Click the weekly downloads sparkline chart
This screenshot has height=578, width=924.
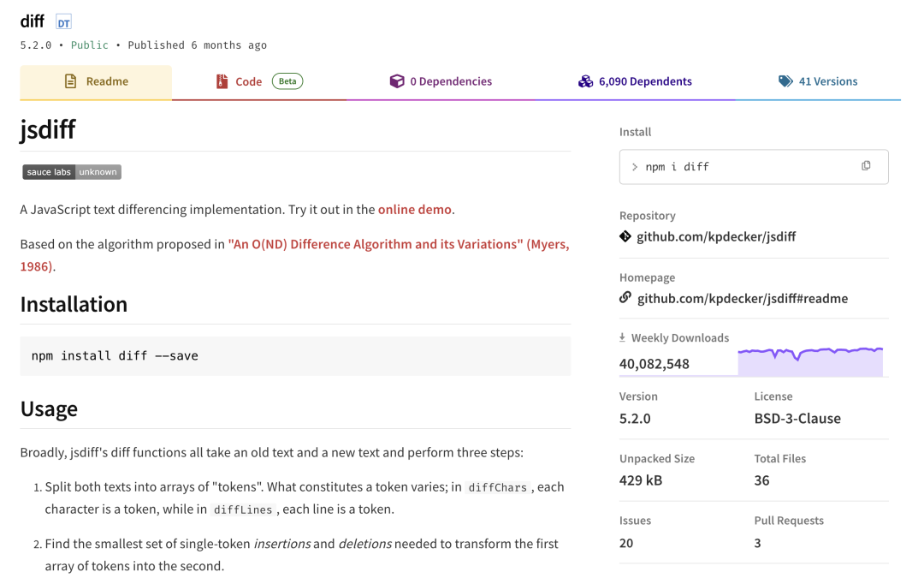point(810,361)
